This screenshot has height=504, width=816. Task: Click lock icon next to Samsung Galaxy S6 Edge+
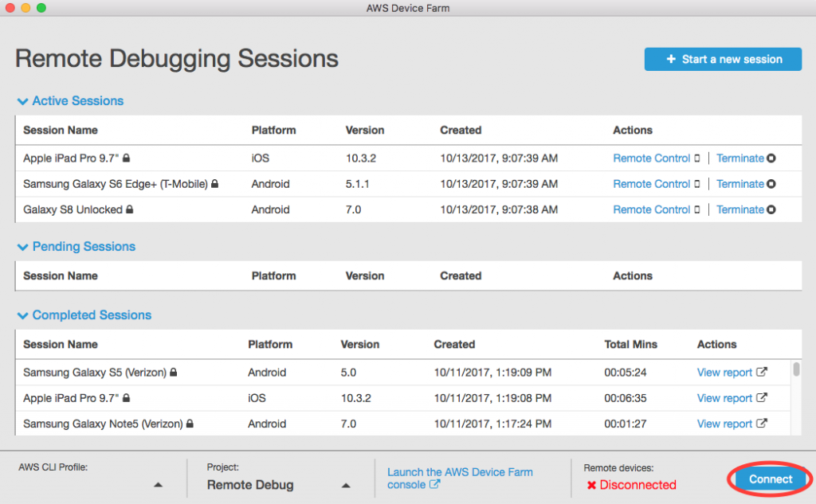(215, 183)
